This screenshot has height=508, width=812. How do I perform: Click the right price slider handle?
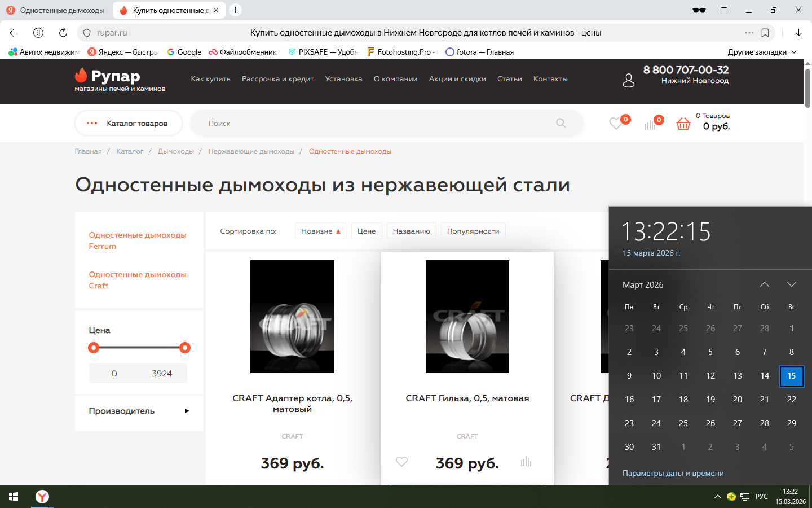(185, 348)
